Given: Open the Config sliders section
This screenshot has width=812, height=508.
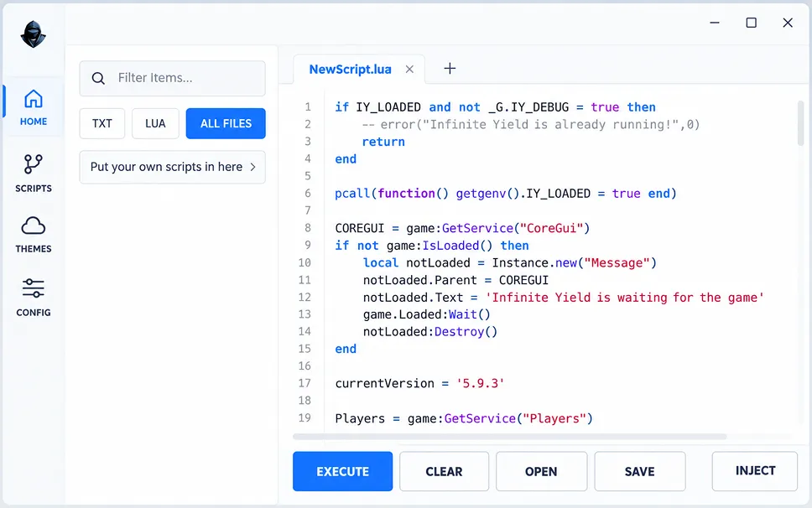Looking at the screenshot, I should [x=34, y=298].
